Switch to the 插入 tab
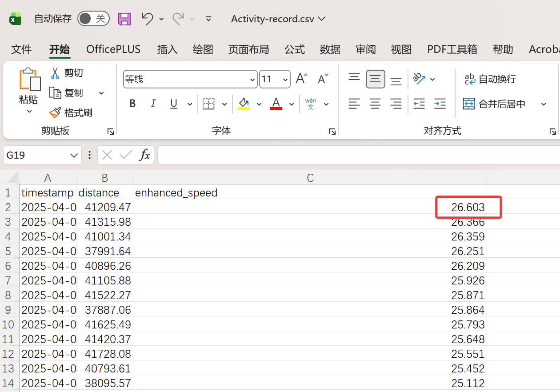The height and width of the screenshot is (392, 560). point(168,49)
